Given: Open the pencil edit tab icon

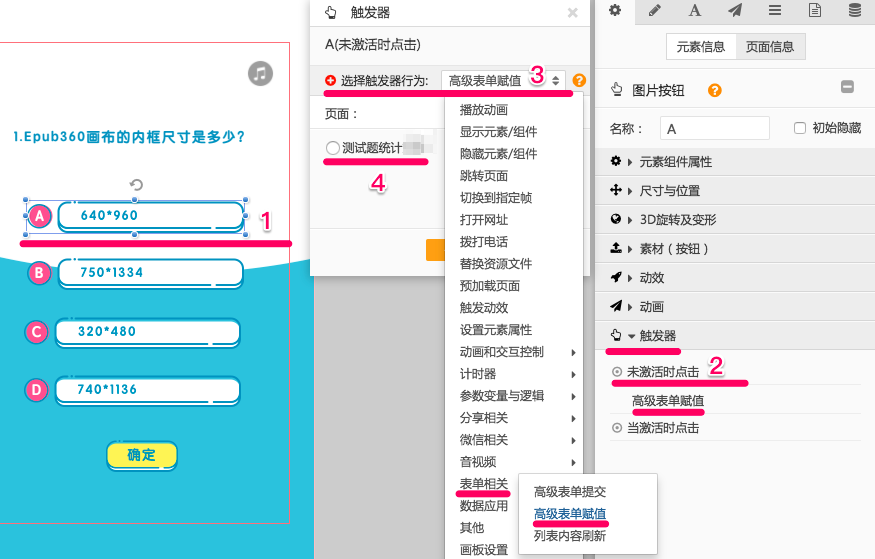Looking at the screenshot, I should pos(655,11).
